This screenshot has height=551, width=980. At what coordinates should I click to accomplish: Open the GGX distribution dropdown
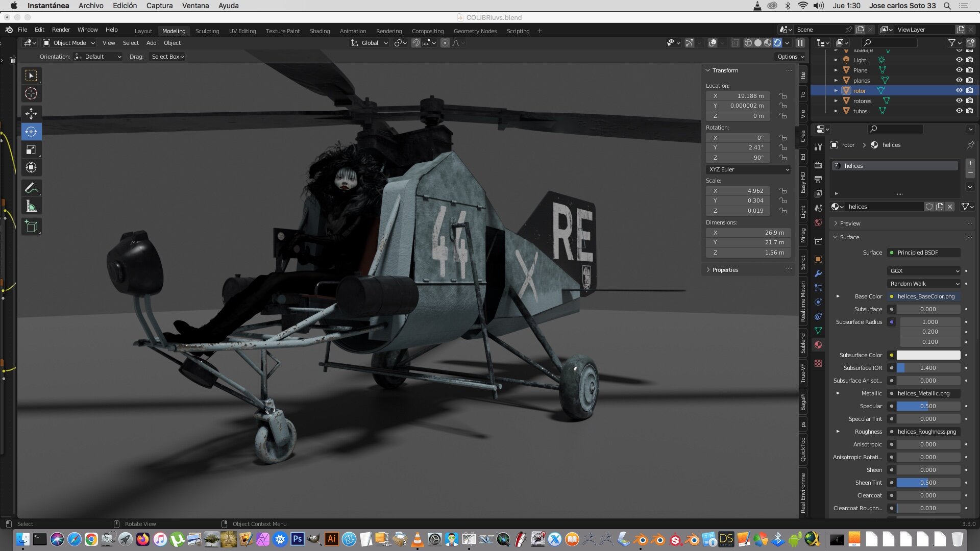pyautogui.click(x=924, y=271)
